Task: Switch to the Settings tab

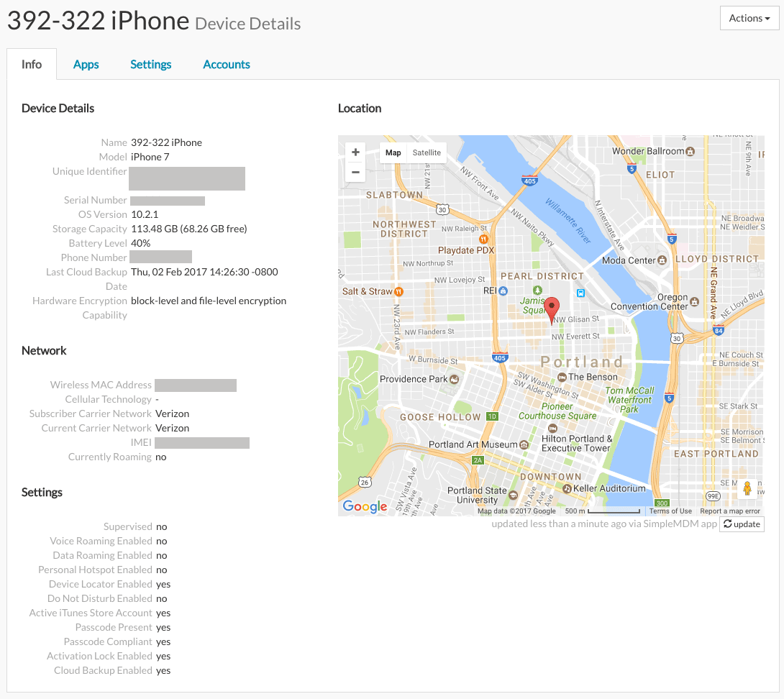Action: (150, 65)
